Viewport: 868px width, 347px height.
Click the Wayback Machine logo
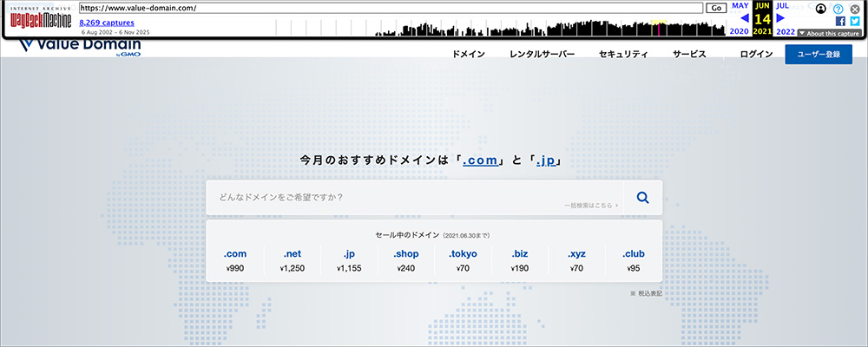(41, 19)
